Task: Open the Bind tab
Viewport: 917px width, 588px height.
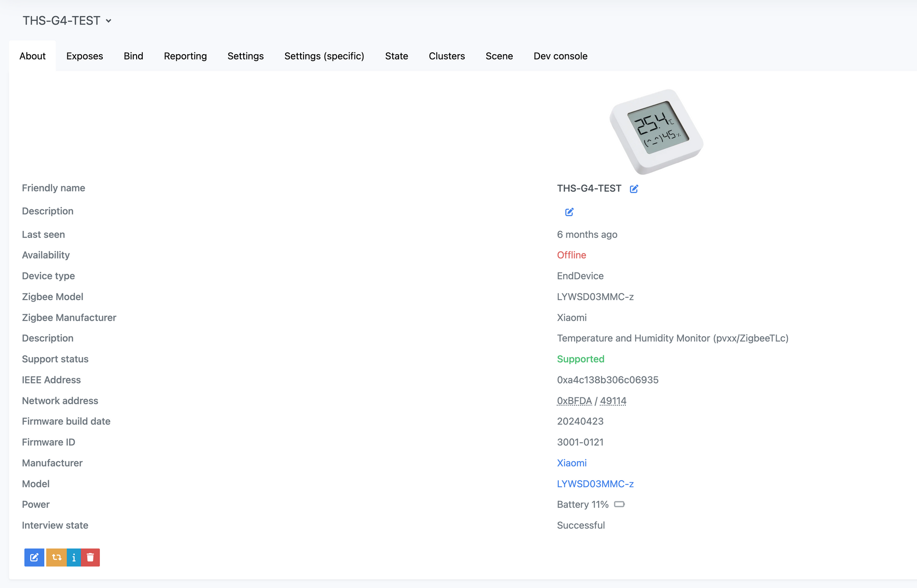Action: [133, 56]
